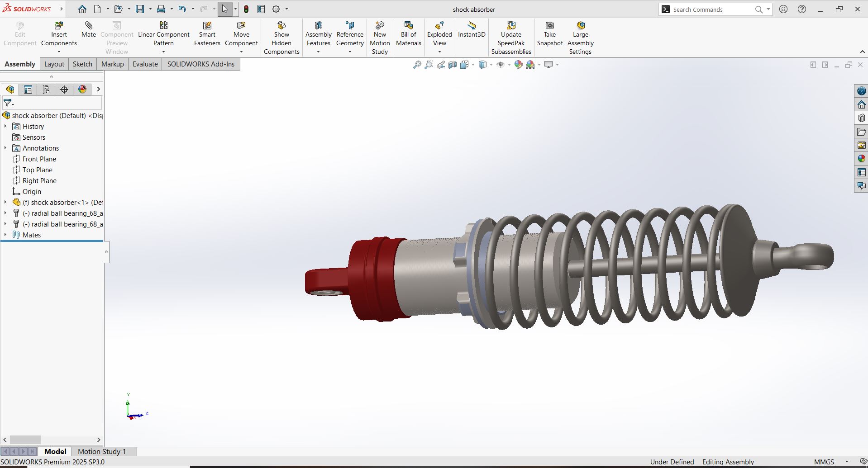
Task: Open the PropertyManager tab icon
Action: 28,90
